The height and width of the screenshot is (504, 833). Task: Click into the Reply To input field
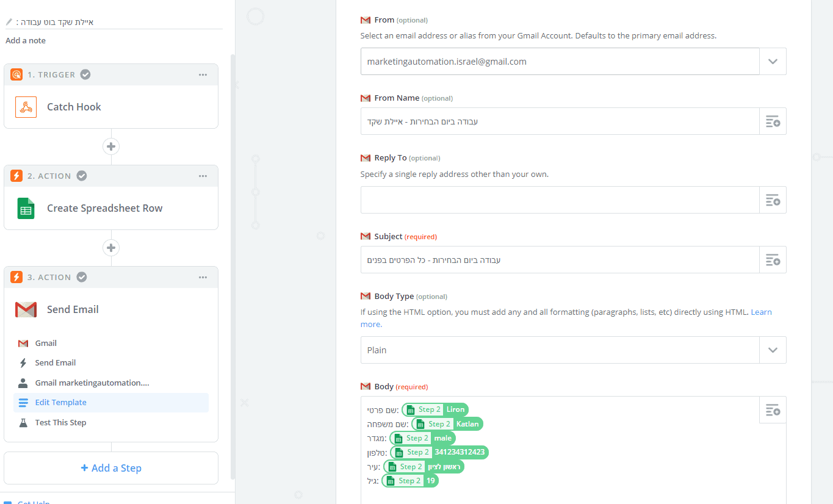coord(559,200)
